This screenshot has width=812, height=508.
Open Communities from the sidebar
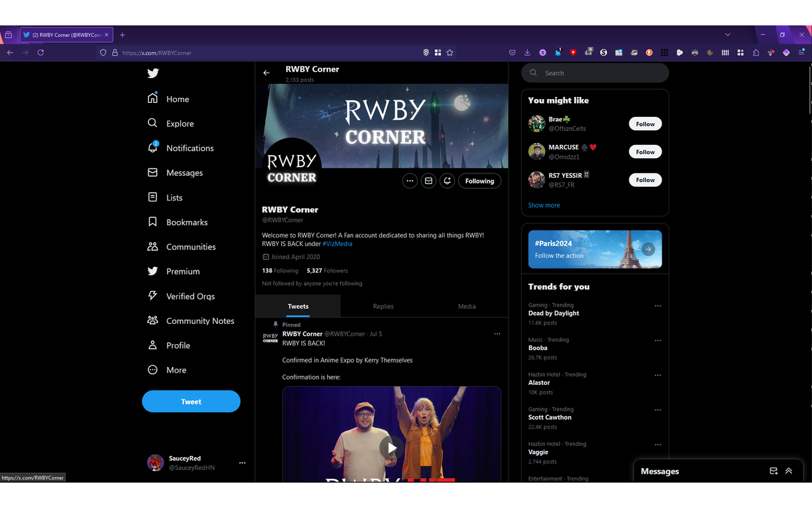[x=181, y=246]
